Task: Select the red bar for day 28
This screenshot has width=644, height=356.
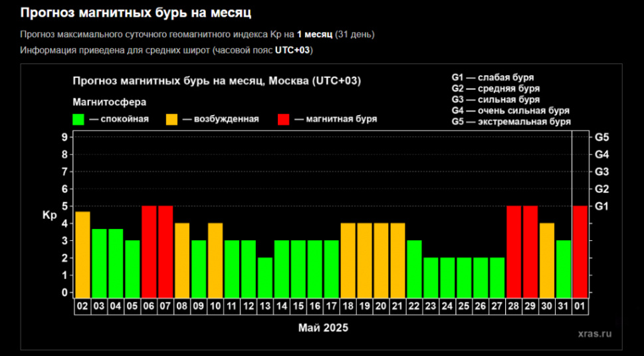Action: click(x=514, y=252)
